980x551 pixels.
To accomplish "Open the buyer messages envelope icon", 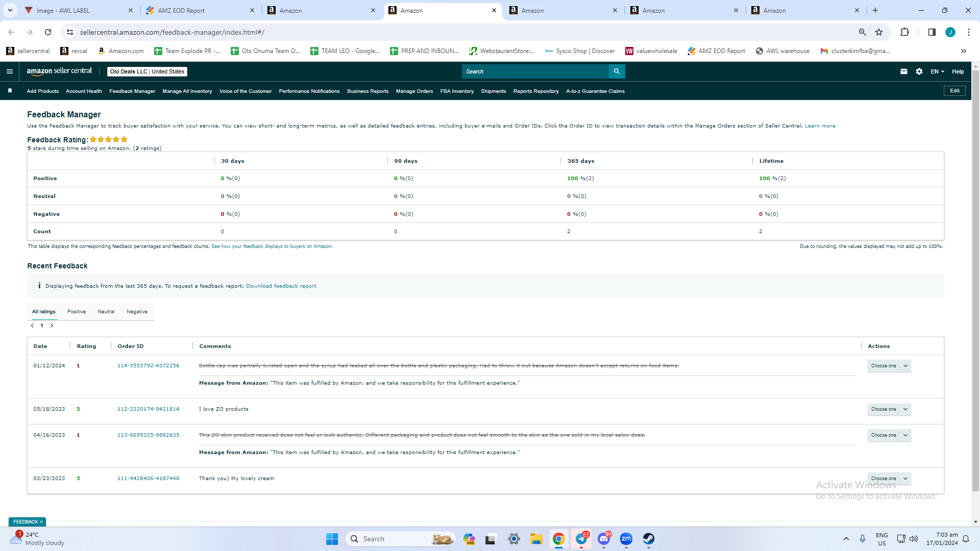I will pos(904,71).
